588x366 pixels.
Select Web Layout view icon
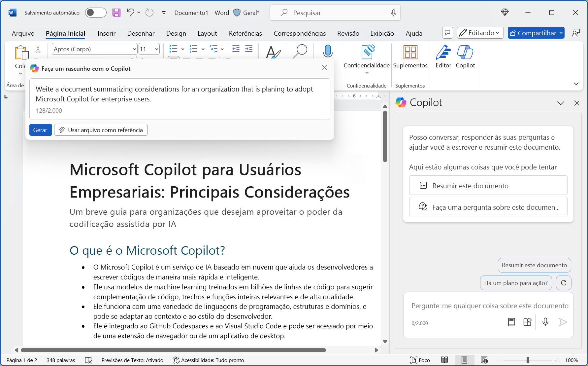click(484, 360)
